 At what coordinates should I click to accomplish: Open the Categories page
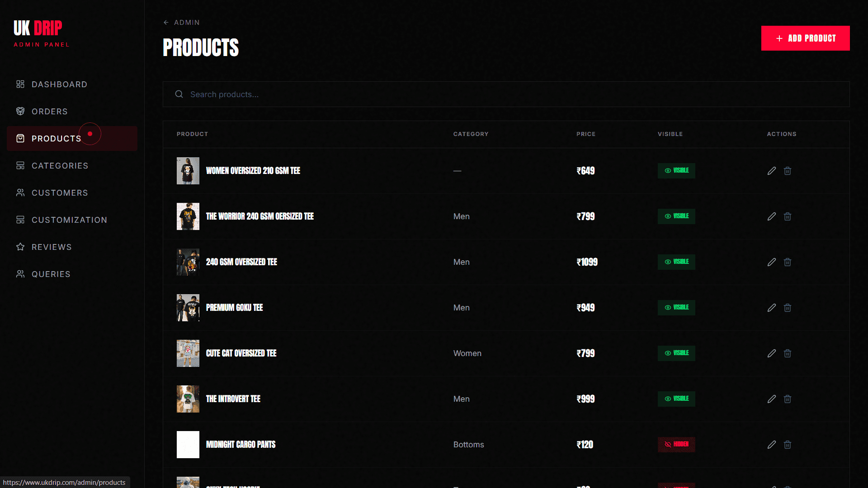[72, 166]
